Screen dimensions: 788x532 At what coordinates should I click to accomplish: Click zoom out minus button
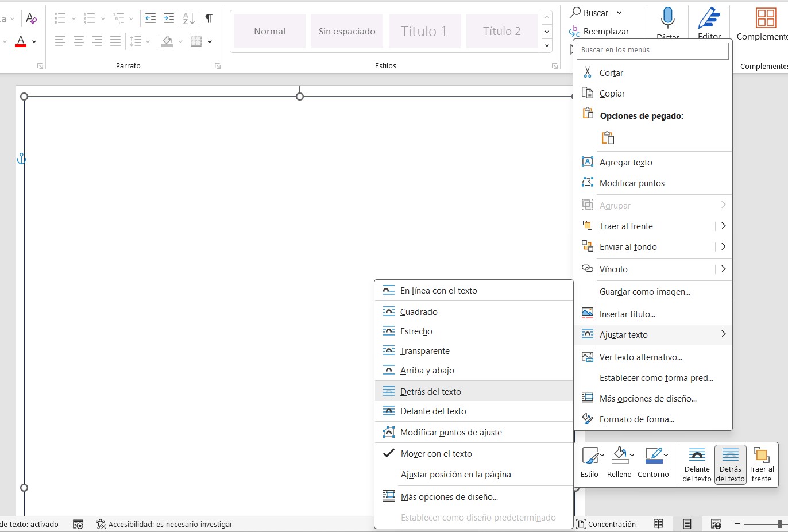737,524
